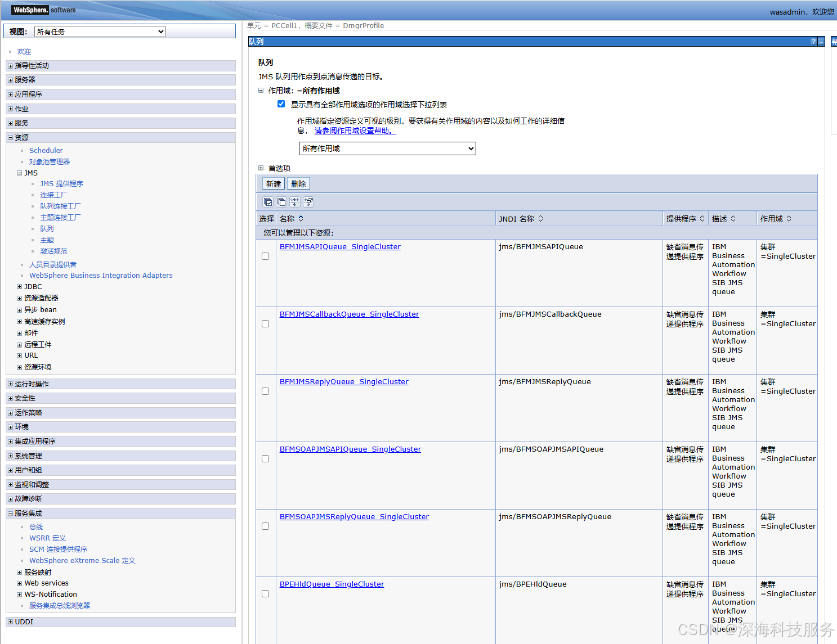
Task: Sort table by 描述 column arrows
Action: (733, 219)
